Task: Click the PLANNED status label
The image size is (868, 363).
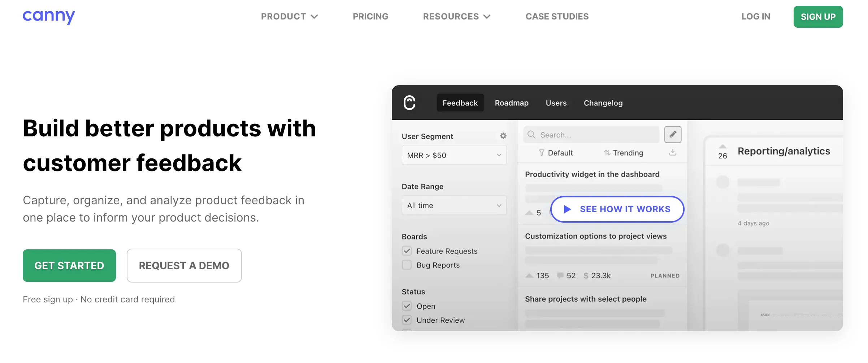Action: pyautogui.click(x=665, y=276)
